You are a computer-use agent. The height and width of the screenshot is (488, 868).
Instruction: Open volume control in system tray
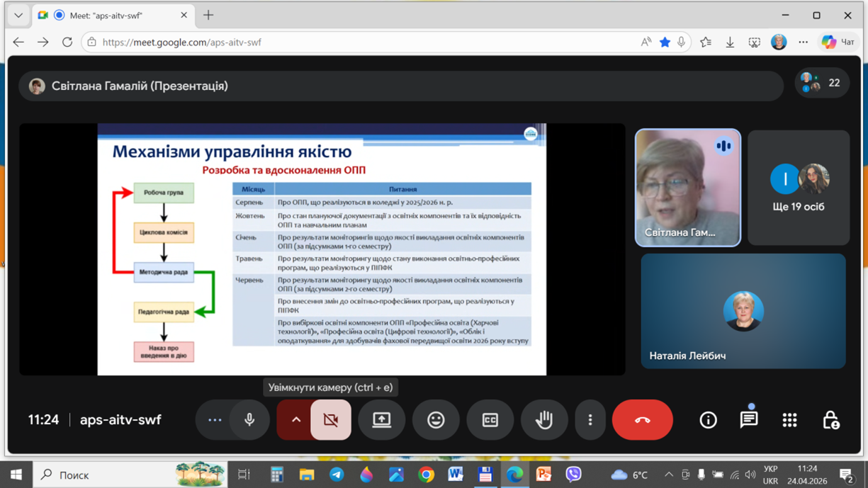coord(750,475)
